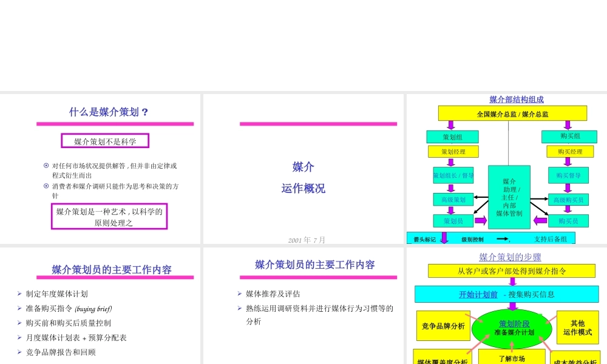Select bullet '月度媒体计划表 + 预算分配表'
The height and width of the screenshot is (364, 607).
(76, 338)
